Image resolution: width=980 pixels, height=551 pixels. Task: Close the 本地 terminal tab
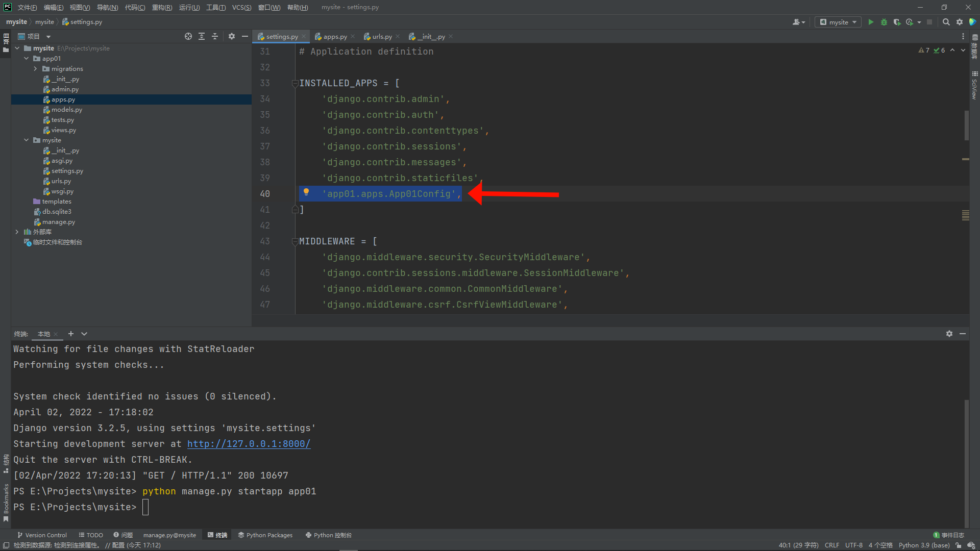56,334
